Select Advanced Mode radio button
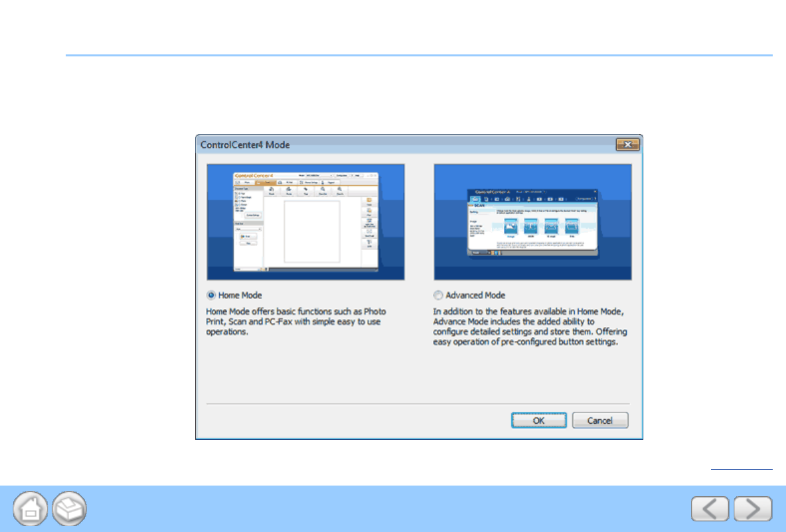786x532 pixels. coord(438,295)
